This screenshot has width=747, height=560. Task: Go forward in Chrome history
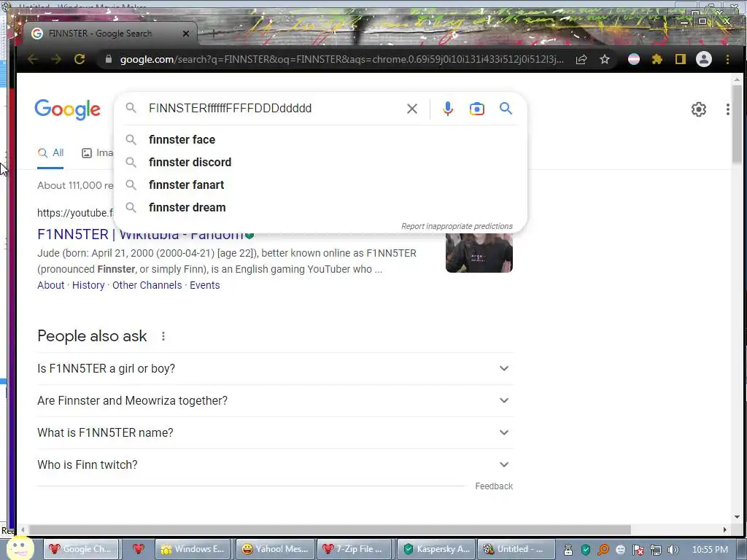click(55, 59)
